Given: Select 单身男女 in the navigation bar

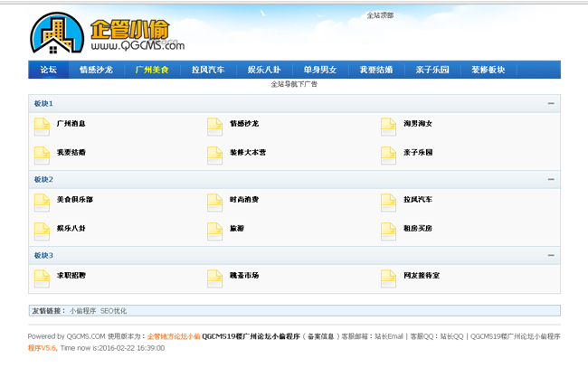Looking at the screenshot, I should click(320, 70).
